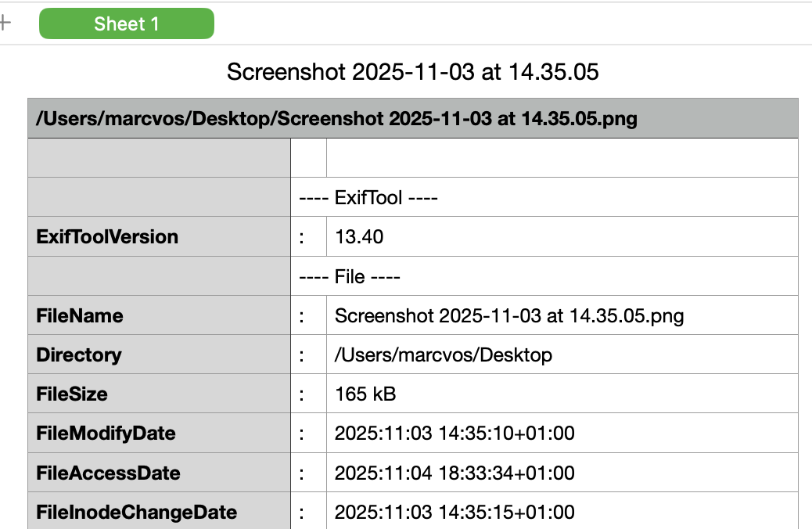Screen dimensions: 812x529
Task: Select the 2025:11:04 18:33:34+01:00 cell
Action: click(x=455, y=473)
